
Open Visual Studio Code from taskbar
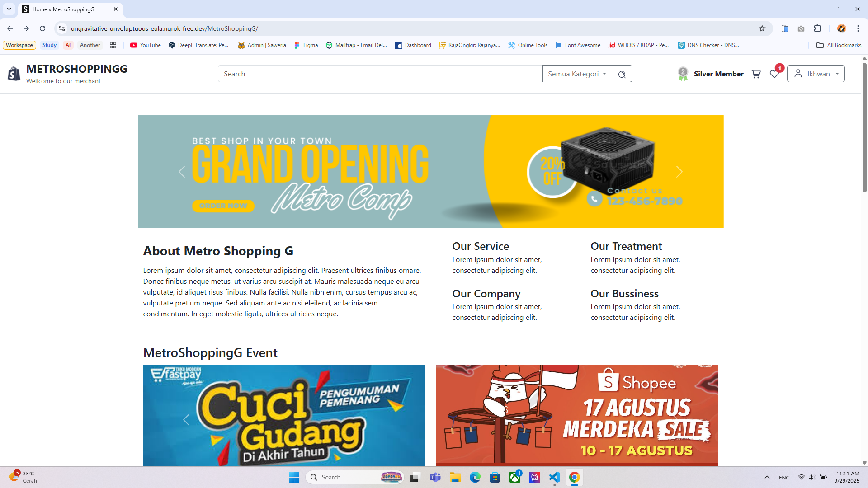point(554,477)
